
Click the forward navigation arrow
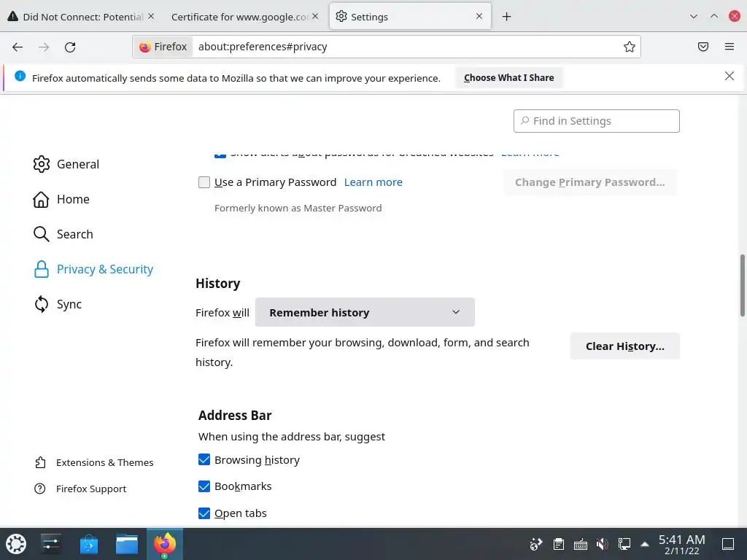[x=44, y=47]
